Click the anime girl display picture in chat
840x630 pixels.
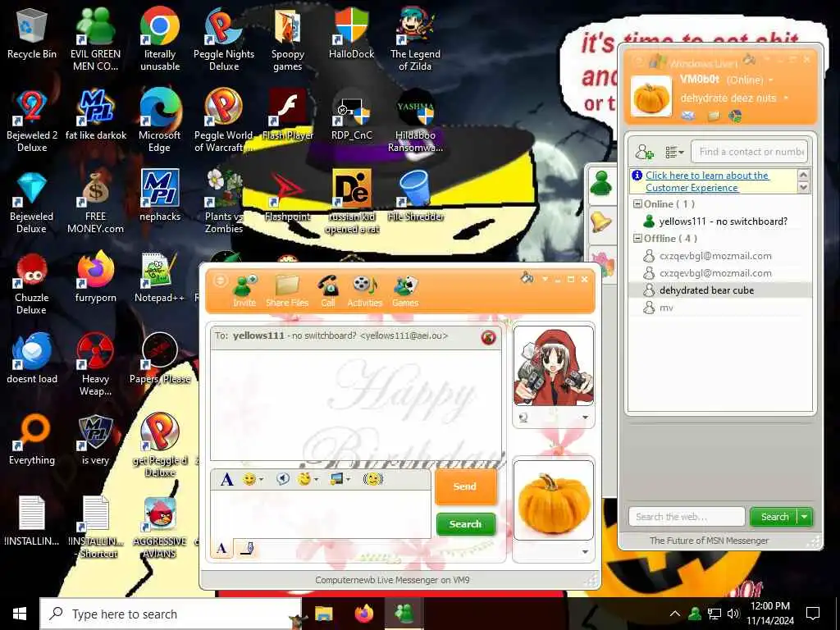[x=554, y=367]
